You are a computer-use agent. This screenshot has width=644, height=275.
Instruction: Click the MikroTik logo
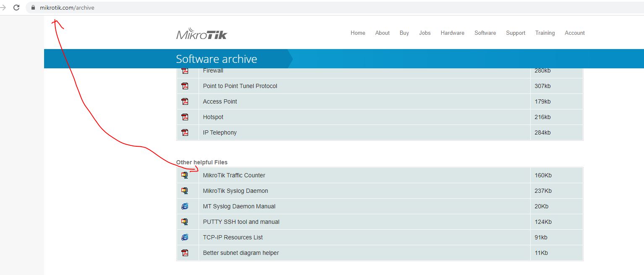(202, 34)
